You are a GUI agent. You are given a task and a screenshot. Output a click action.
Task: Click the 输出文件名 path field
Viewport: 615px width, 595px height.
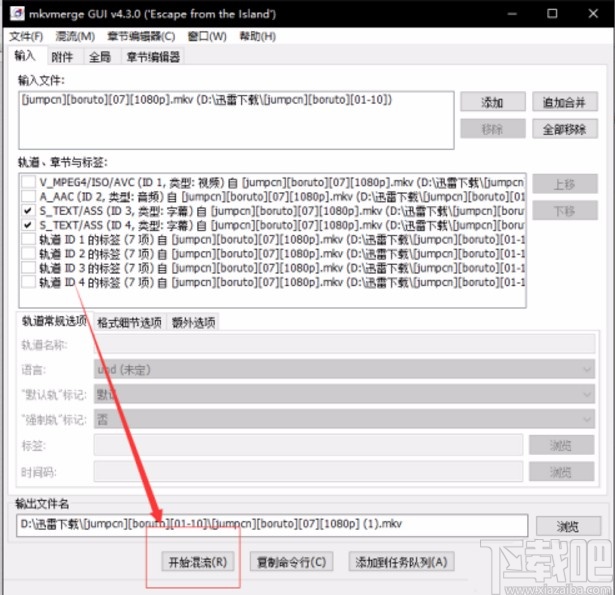coord(272,525)
